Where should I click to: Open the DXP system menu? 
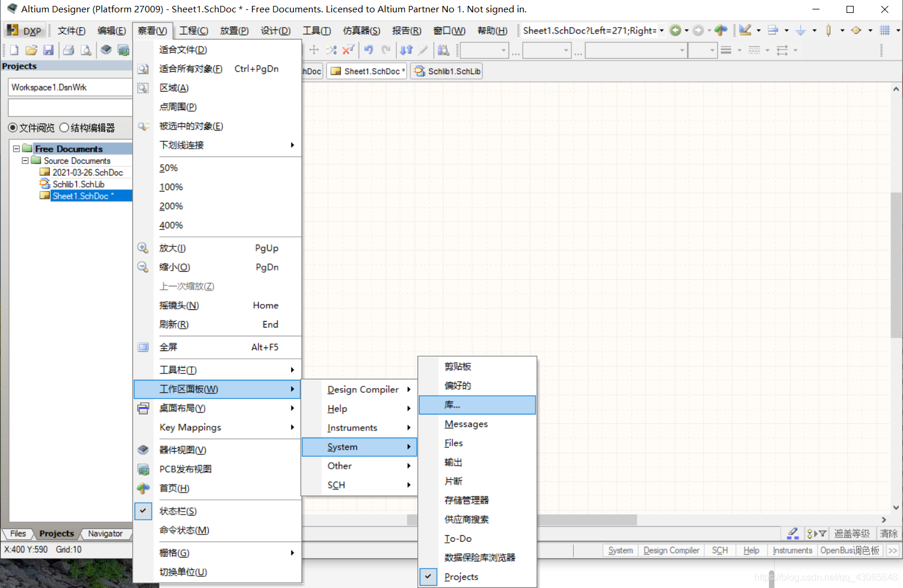25,31
